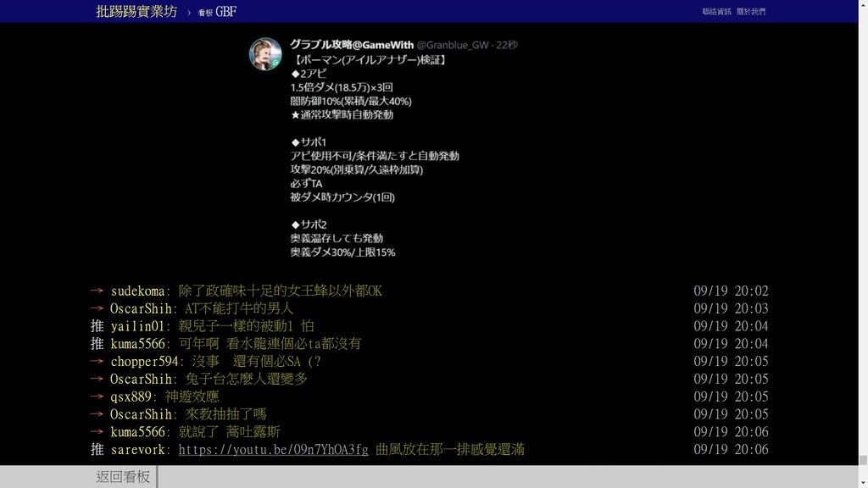Select username qsx889 in comments
The width and height of the screenshot is (868, 488).
click(x=131, y=396)
